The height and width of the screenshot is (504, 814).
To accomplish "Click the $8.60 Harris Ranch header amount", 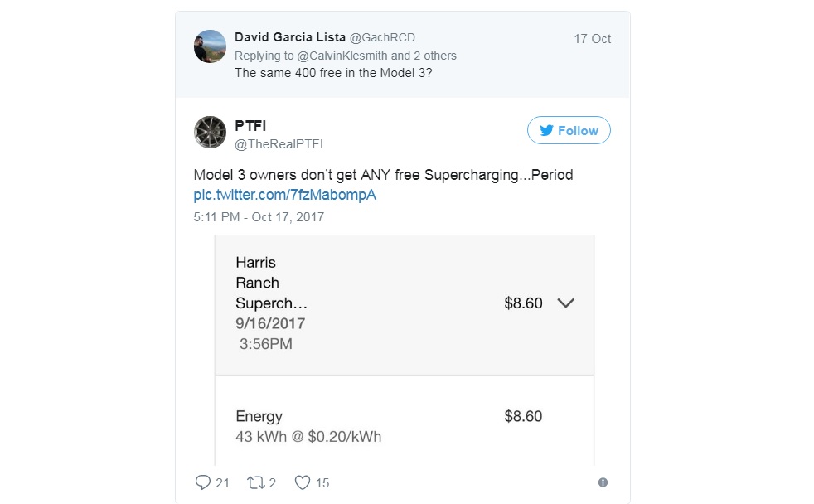I will [523, 303].
